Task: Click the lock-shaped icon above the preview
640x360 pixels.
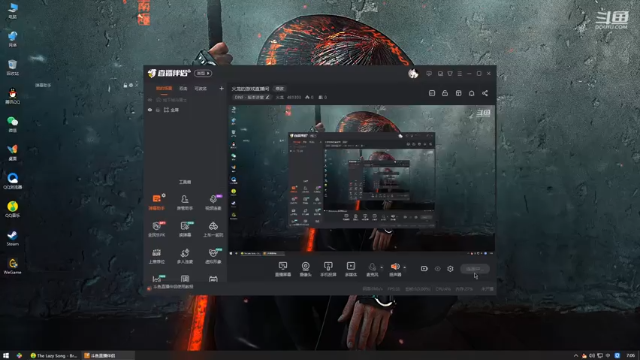Action: click(x=445, y=93)
